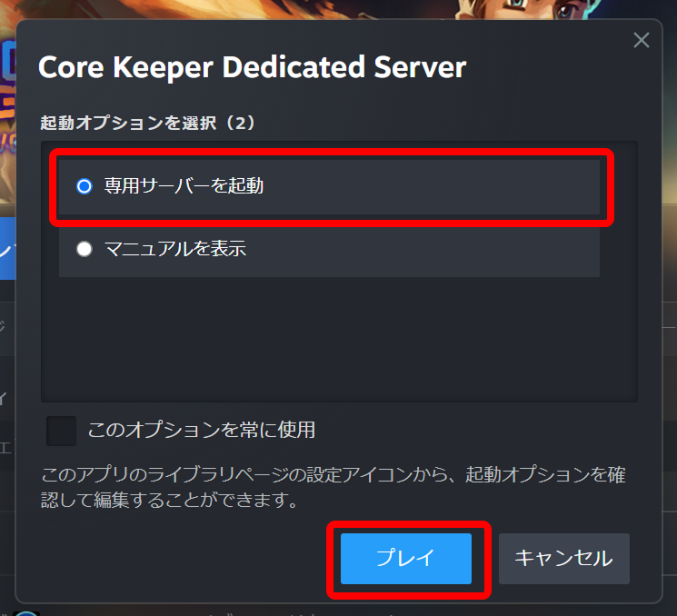Click the blue プレイ button
This screenshot has height=616, width=677.
406,559
